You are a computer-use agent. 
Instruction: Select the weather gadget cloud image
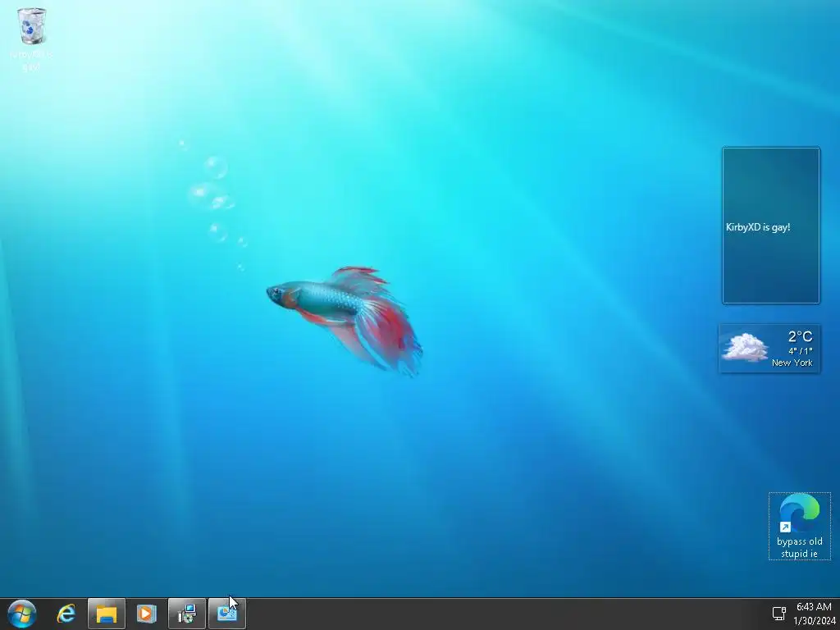click(x=745, y=347)
